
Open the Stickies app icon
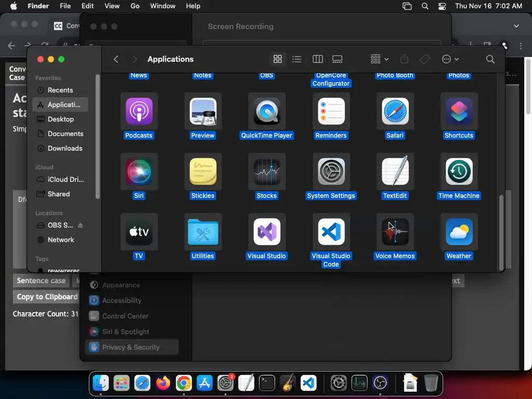[203, 171]
